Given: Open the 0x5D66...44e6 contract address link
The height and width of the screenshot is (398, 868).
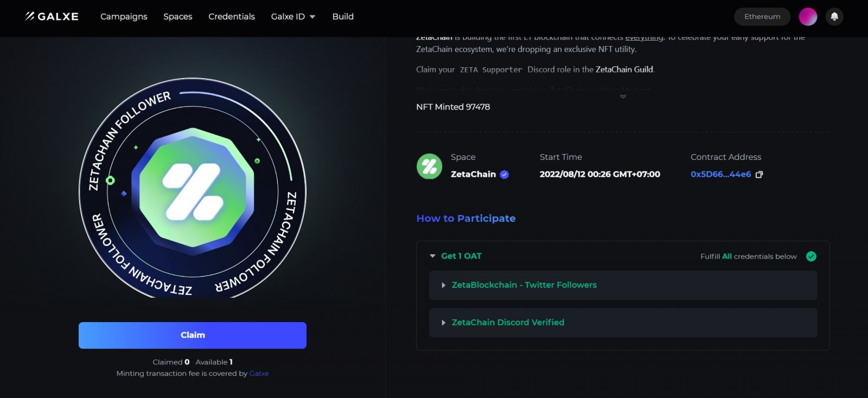Looking at the screenshot, I should click(720, 175).
